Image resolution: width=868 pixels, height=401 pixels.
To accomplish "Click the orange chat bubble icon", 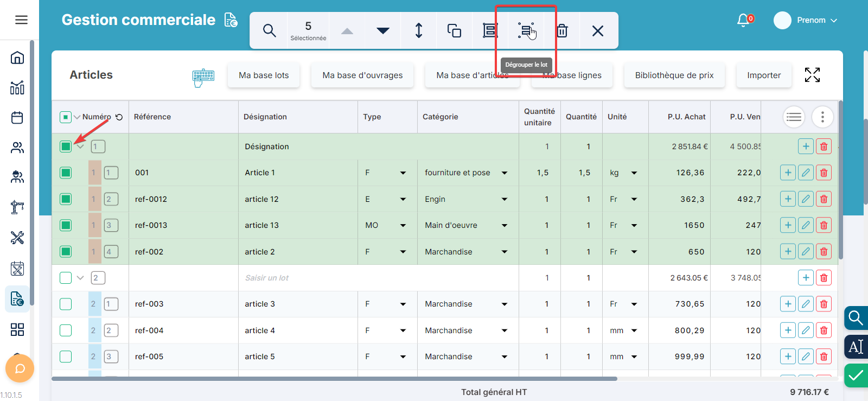I will pyautogui.click(x=20, y=369).
